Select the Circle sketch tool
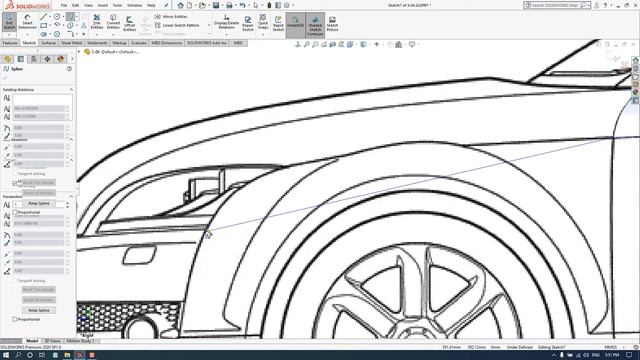 tap(57, 16)
